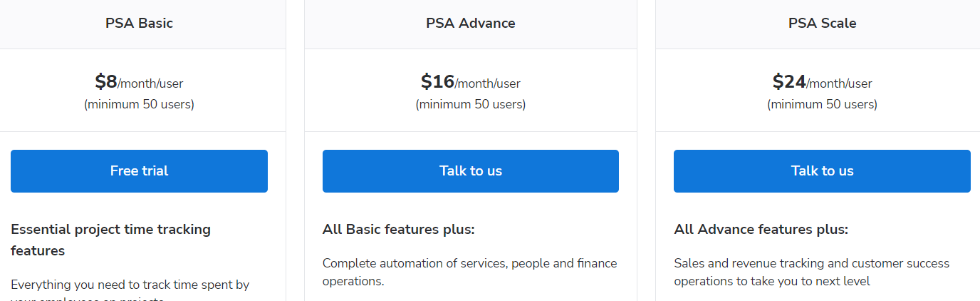Click people and finance operations text in Advance
The height and width of the screenshot is (301, 980).
click(470, 272)
